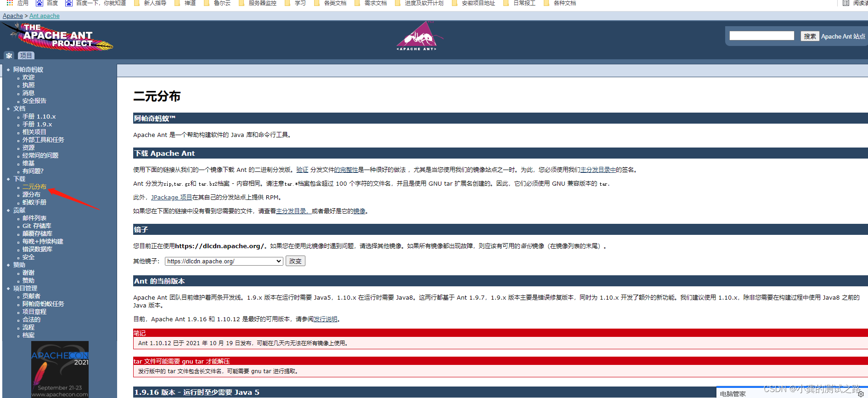This screenshot has height=398, width=868.
Task: Open the reading list icon
Action: [846, 3]
